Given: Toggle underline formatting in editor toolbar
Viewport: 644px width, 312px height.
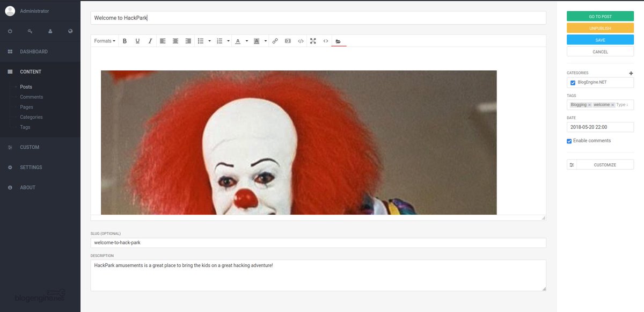Looking at the screenshot, I should coord(137,41).
